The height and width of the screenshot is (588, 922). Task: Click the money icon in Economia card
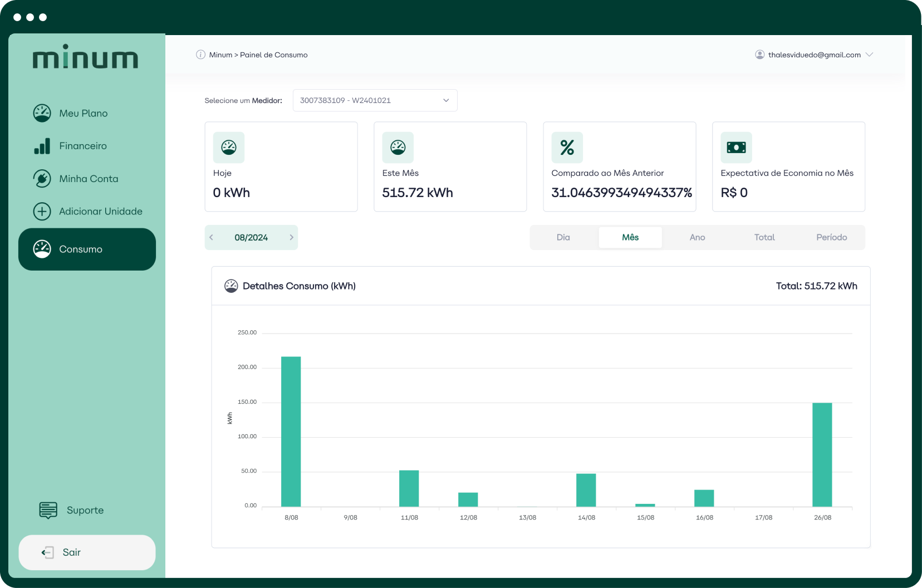tap(736, 148)
